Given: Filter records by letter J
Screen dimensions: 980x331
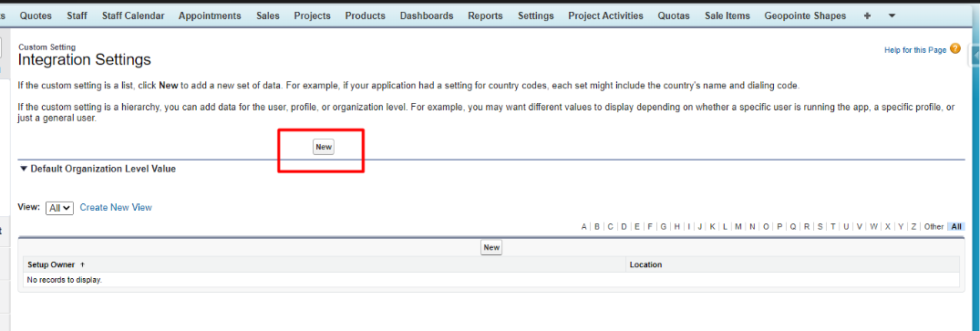Looking at the screenshot, I should pyautogui.click(x=700, y=226).
